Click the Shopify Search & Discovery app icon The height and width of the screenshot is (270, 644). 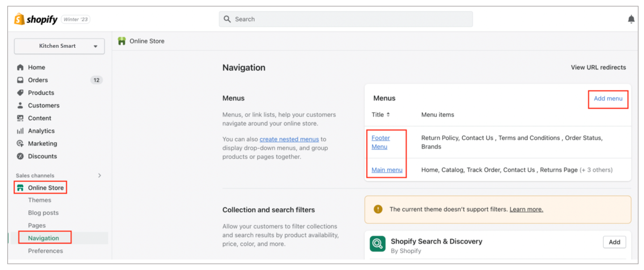pos(377,244)
